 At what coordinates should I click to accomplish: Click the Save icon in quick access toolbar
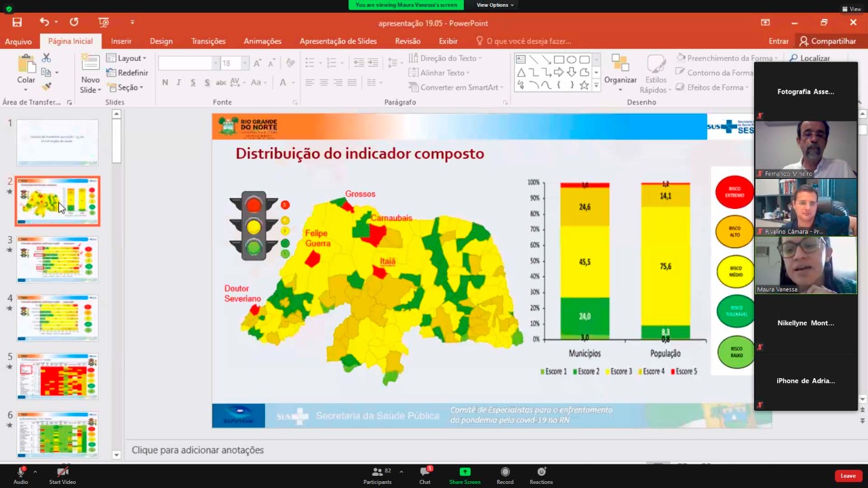[x=17, y=22]
